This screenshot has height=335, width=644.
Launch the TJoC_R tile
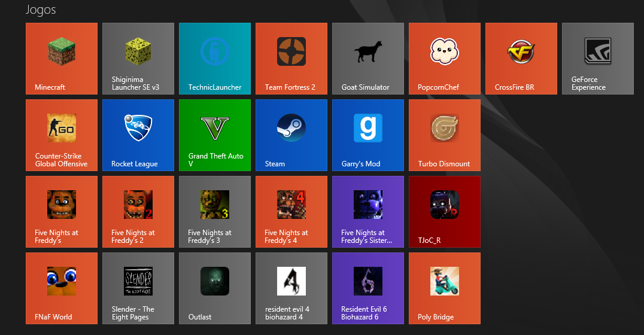(x=444, y=212)
